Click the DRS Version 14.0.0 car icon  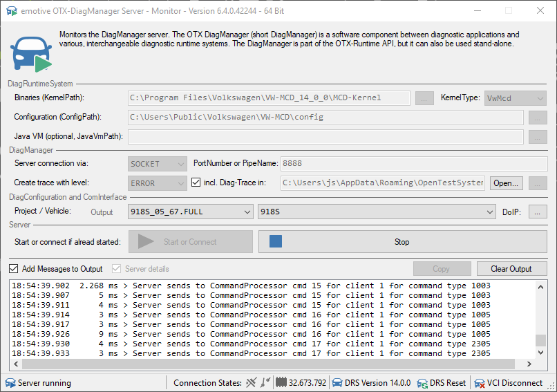point(337,383)
